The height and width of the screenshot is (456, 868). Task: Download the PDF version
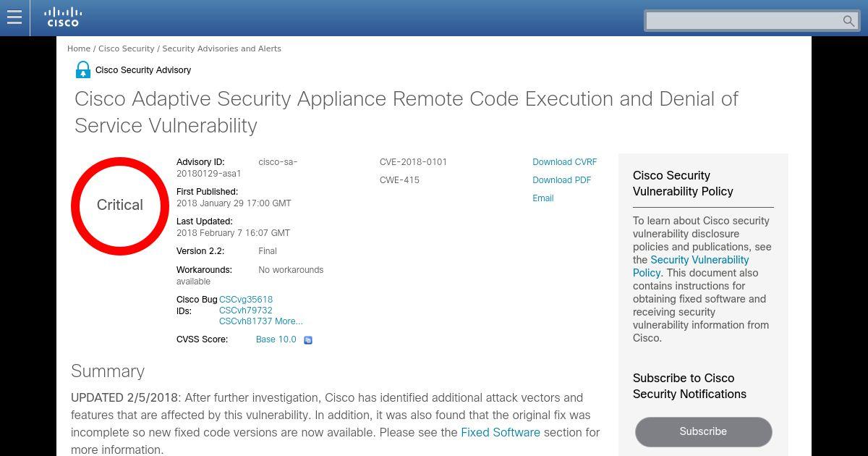[562, 180]
